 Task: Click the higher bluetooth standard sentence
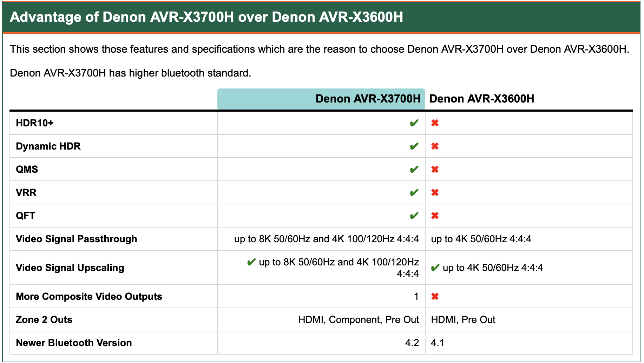click(x=130, y=73)
